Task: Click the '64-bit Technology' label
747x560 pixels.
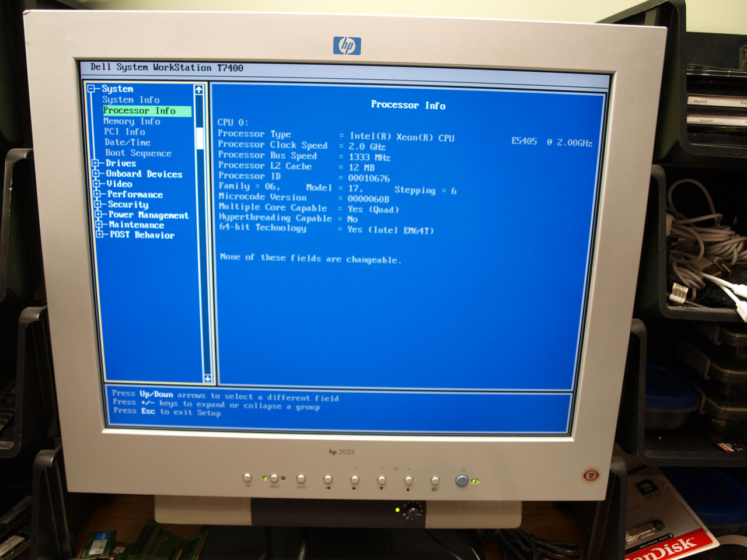Action: pyautogui.click(x=263, y=227)
